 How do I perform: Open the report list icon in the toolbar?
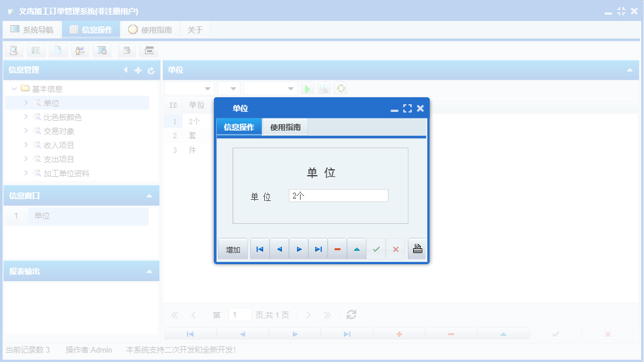tap(36, 50)
